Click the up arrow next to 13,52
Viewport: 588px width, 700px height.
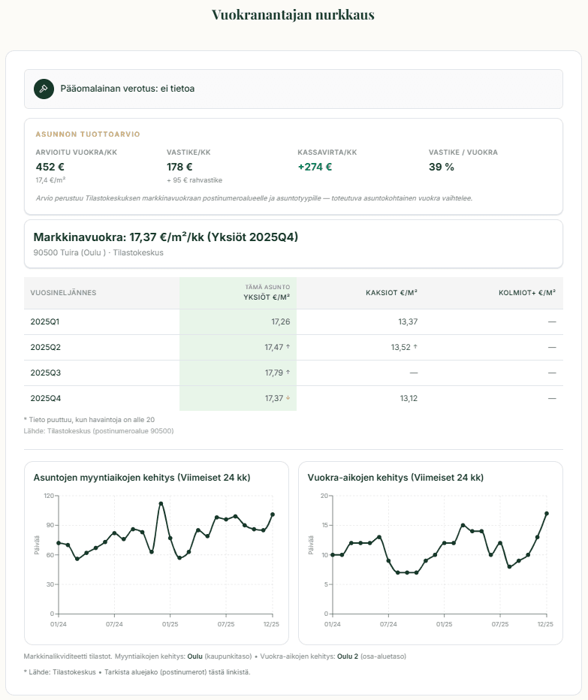pyautogui.click(x=415, y=347)
